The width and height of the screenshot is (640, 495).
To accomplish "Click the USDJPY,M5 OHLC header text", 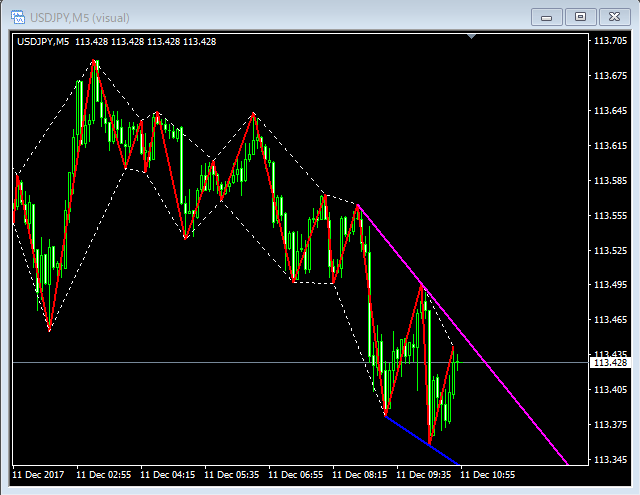I will 117,42.
